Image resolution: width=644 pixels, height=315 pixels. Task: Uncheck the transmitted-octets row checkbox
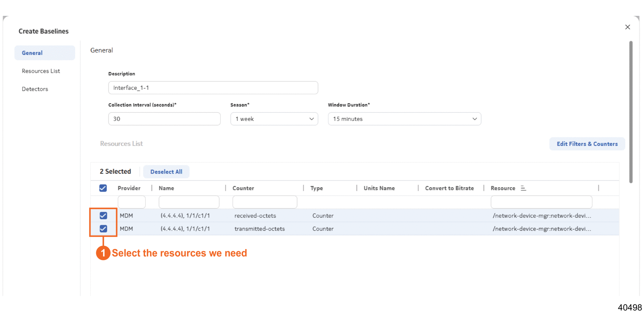[x=103, y=229]
